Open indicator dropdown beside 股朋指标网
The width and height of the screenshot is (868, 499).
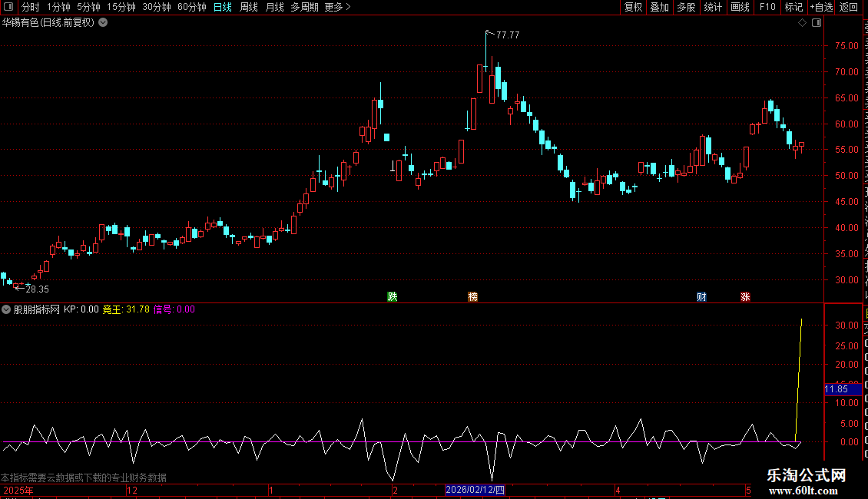(6, 310)
